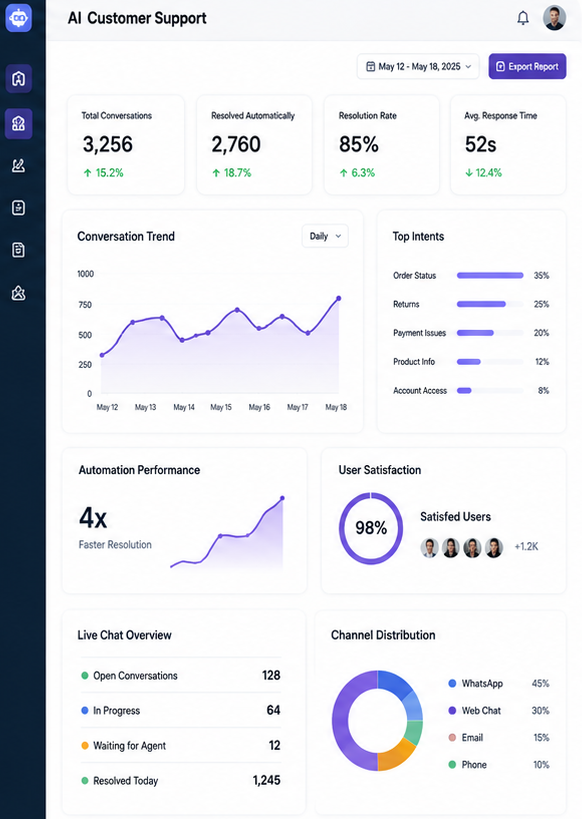Click the 12.4% decrease indicator
The image size is (582, 819).
point(483,173)
